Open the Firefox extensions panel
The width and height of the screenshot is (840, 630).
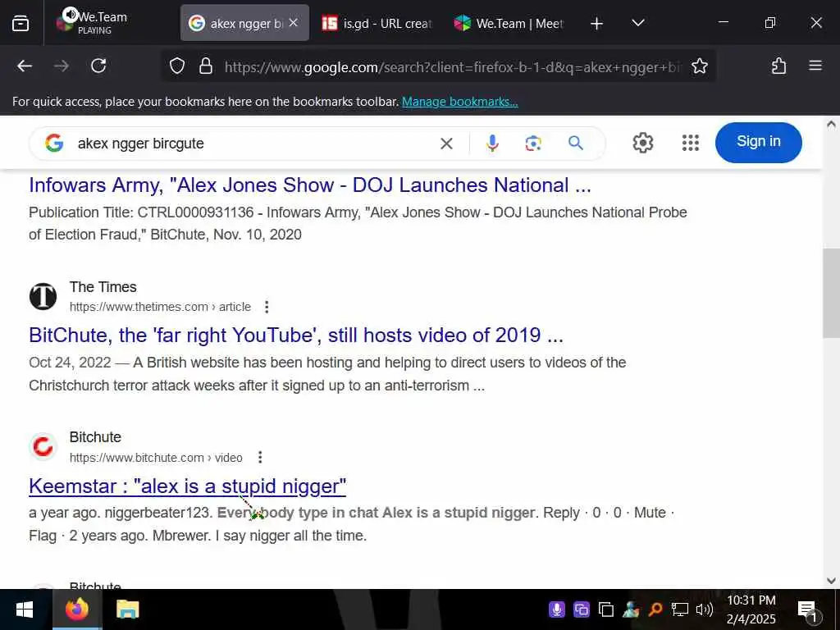[778, 66]
